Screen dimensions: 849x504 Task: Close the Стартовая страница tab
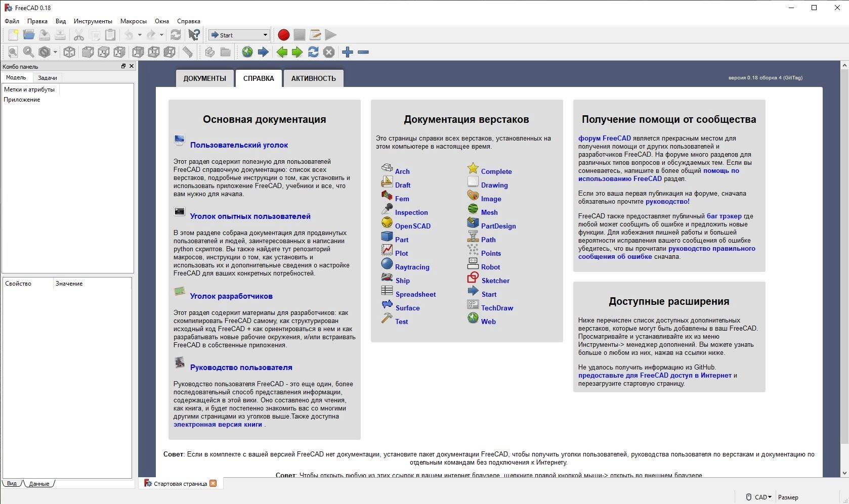(x=213, y=483)
